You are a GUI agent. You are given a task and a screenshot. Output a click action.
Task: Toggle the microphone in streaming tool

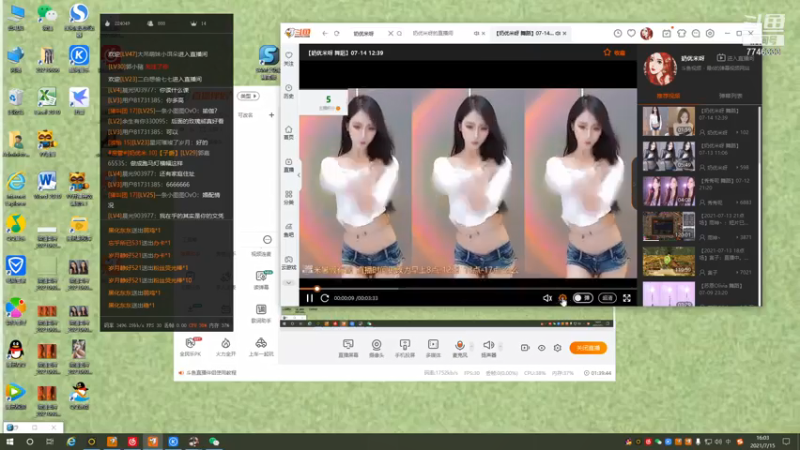point(459,348)
